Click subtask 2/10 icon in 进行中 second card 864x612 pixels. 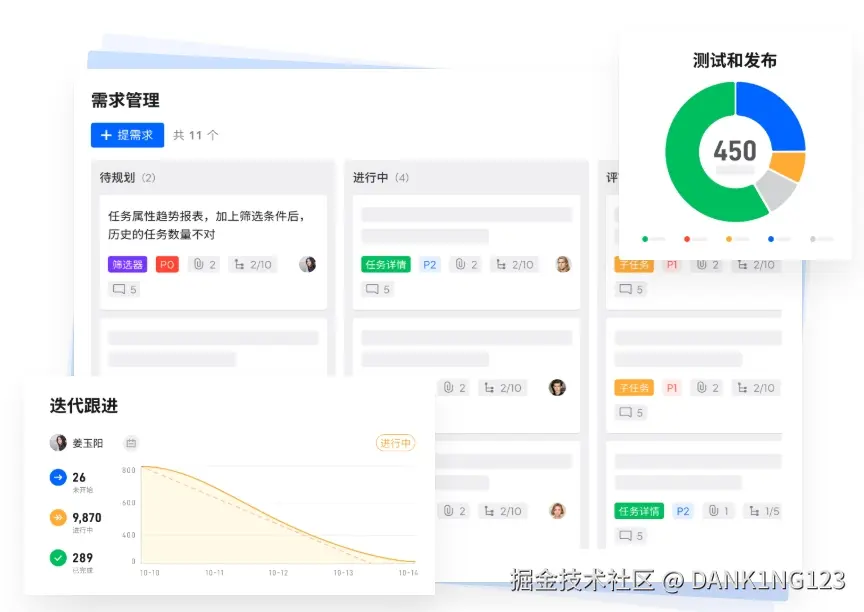tap(489, 388)
